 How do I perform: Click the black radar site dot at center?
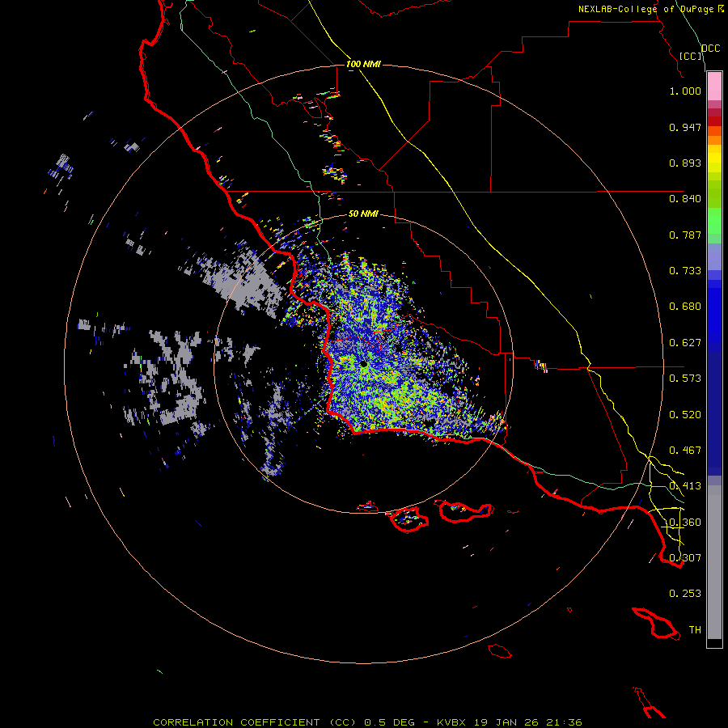tap(363, 365)
